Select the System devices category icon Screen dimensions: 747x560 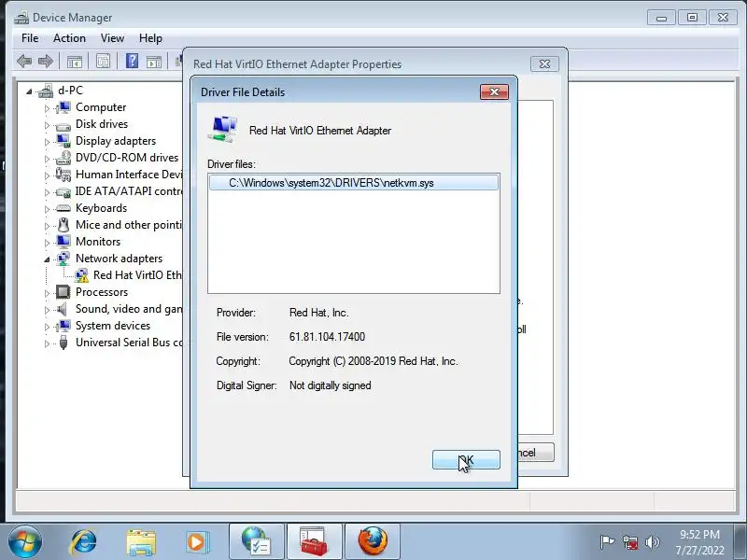click(x=63, y=326)
